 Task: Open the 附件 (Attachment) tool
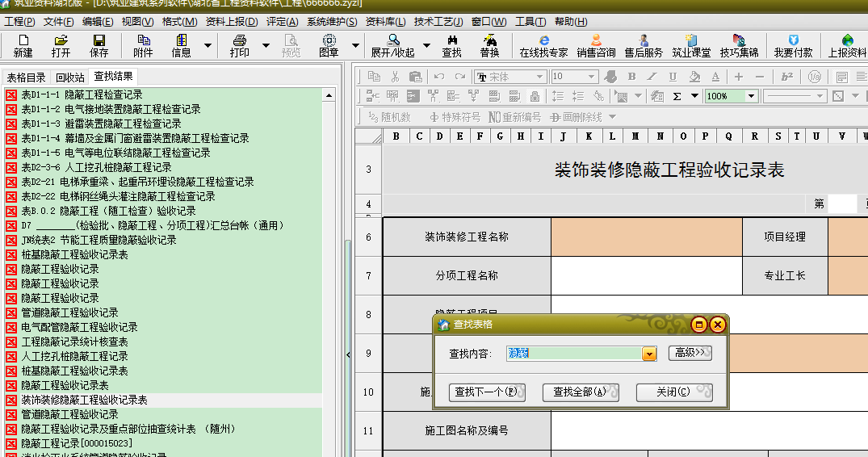(143, 45)
